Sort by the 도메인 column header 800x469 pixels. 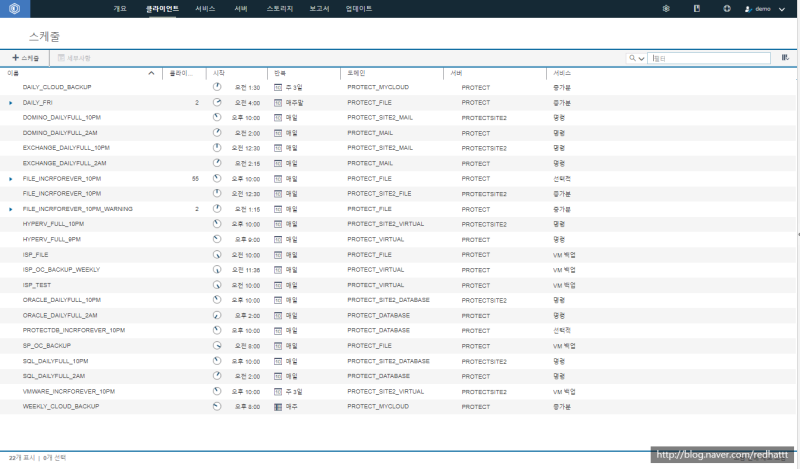(x=356, y=73)
